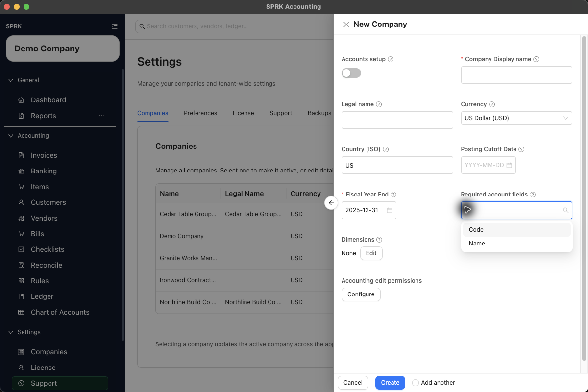Viewport: 588px width, 392px height.
Task: Open the Fiscal Year End date picker
Action: tap(369, 210)
